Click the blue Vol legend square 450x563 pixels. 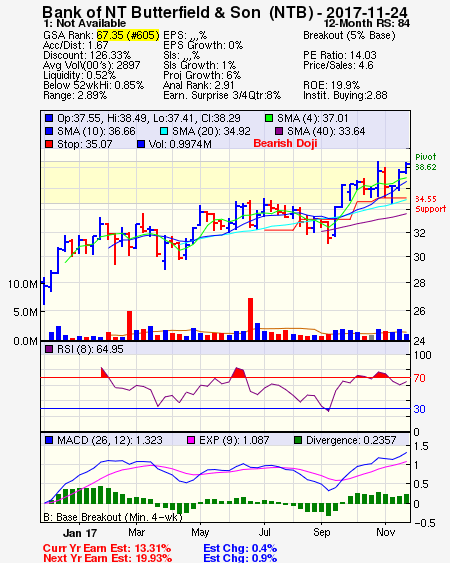tap(141, 144)
